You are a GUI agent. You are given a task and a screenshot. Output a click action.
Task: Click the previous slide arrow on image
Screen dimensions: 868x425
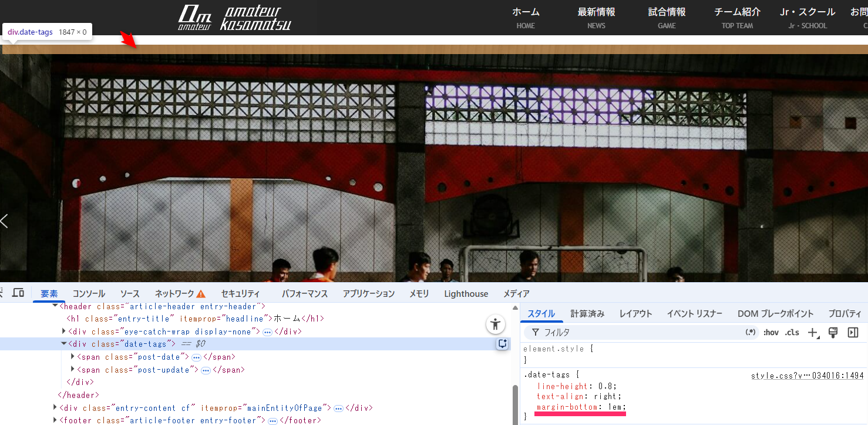[x=5, y=221]
